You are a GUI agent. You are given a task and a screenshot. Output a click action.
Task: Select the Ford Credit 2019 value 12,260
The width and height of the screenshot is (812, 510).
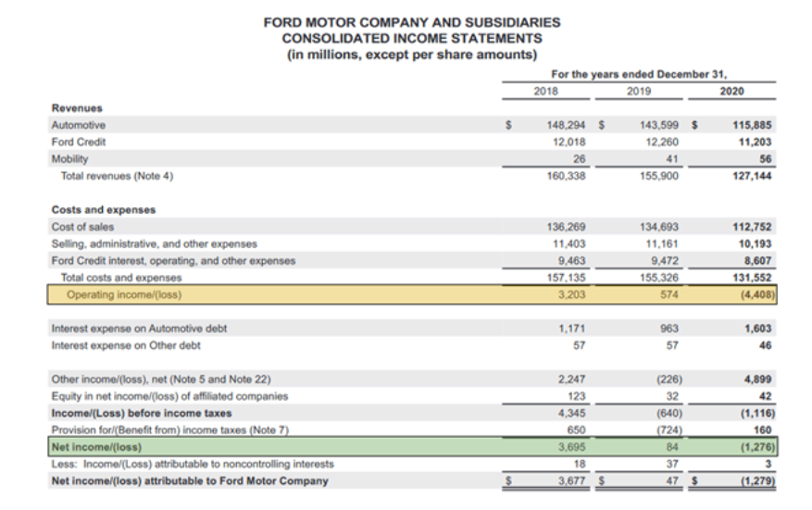pos(662,142)
